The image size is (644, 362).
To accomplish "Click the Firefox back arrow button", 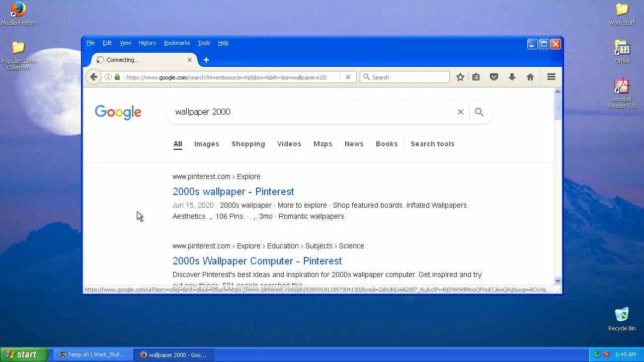I will click(93, 77).
